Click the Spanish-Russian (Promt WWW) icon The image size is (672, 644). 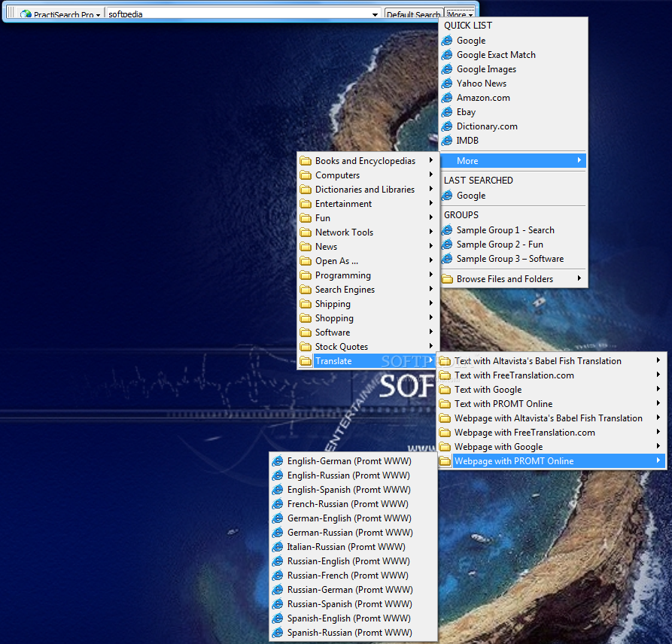pos(278,633)
